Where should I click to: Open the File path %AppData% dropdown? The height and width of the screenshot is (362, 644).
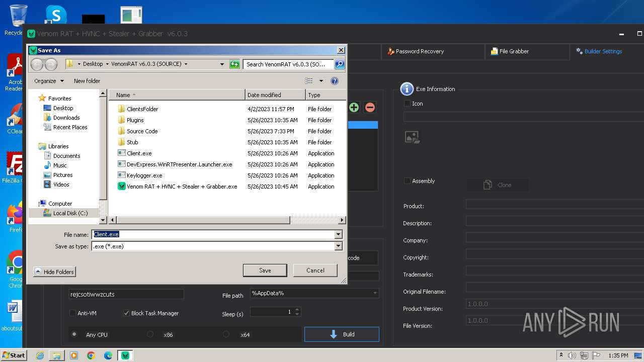(x=375, y=293)
